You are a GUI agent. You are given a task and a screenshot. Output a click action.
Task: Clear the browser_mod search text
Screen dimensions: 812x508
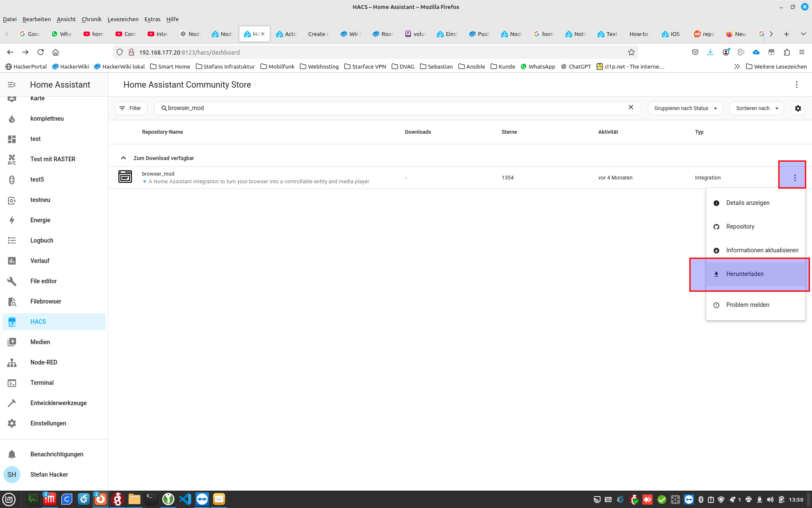click(x=631, y=108)
